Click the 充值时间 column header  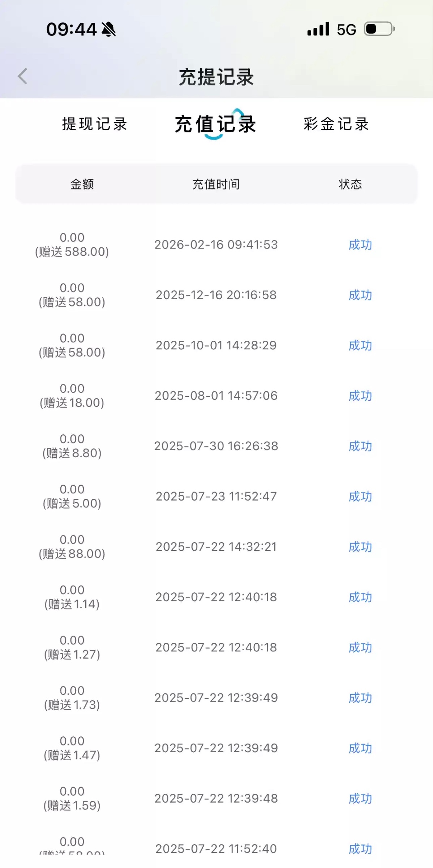click(x=216, y=184)
